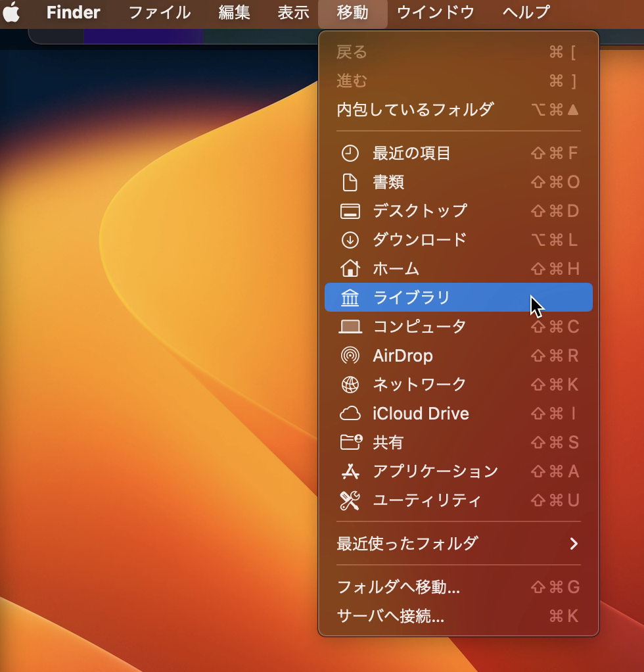Select ユーティリティ text in menu
The image size is (644, 672).
coord(427,500)
